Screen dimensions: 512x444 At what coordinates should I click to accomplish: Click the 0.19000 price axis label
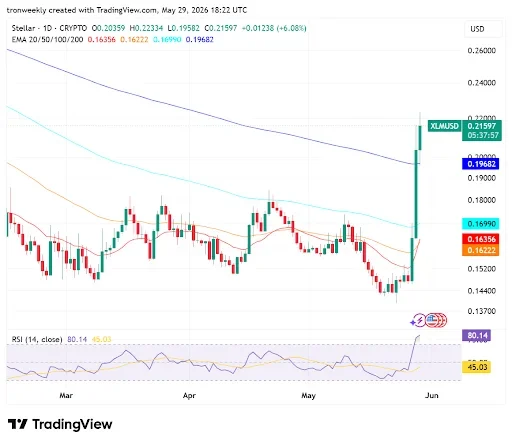click(x=482, y=178)
